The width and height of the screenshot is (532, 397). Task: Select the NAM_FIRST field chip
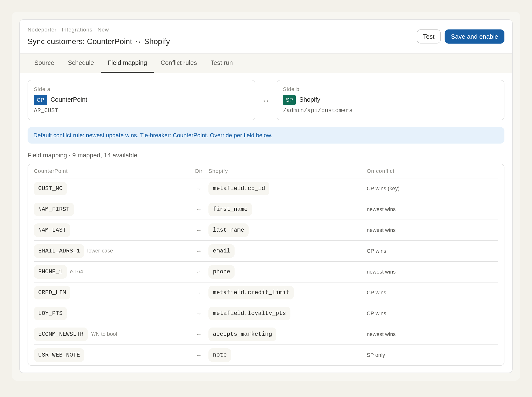click(54, 209)
